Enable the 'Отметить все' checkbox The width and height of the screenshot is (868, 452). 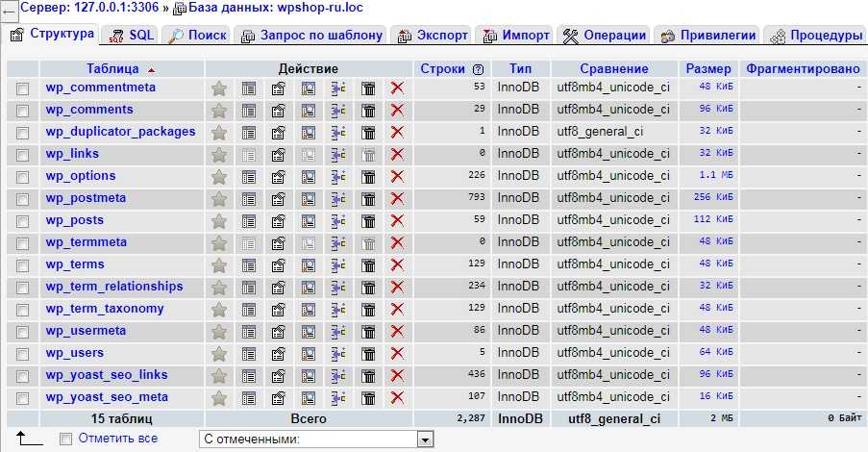pyautogui.click(x=65, y=439)
